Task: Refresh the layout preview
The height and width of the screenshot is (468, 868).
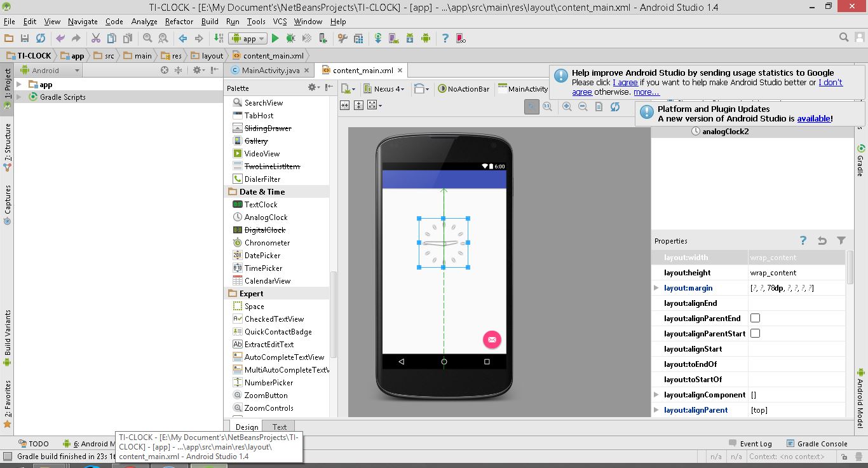Action: (615, 107)
